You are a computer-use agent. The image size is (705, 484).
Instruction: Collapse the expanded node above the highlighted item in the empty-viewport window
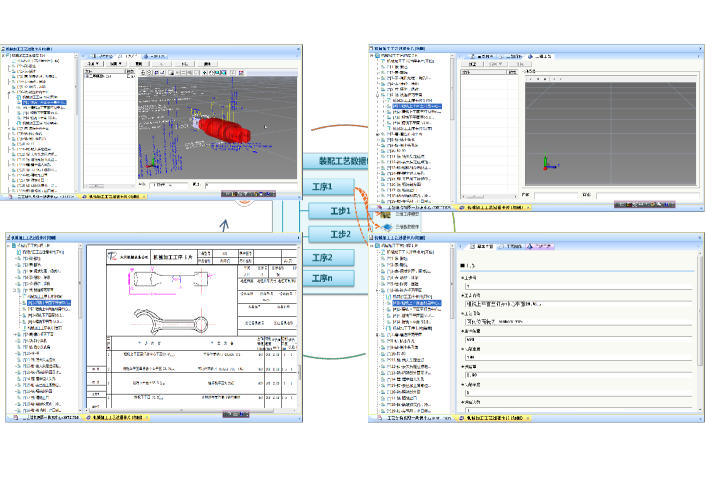click(x=378, y=95)
